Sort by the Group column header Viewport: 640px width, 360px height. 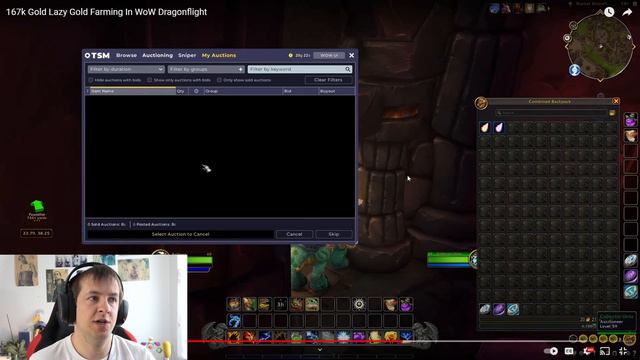[x=243, y=91]
